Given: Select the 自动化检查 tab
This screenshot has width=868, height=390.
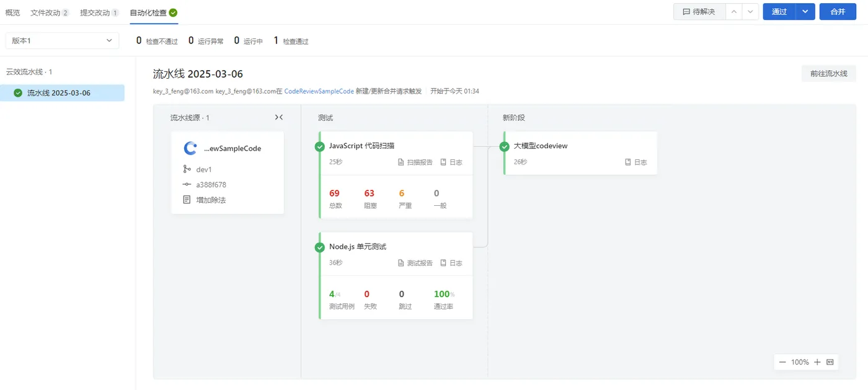Looking at the screenshot, I should pos(154,12).
